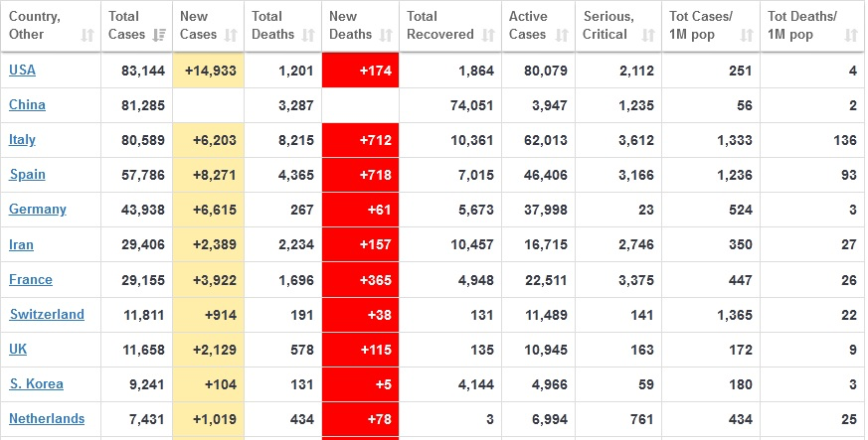Sort by New Deaths column arrows

pos(386,36)
